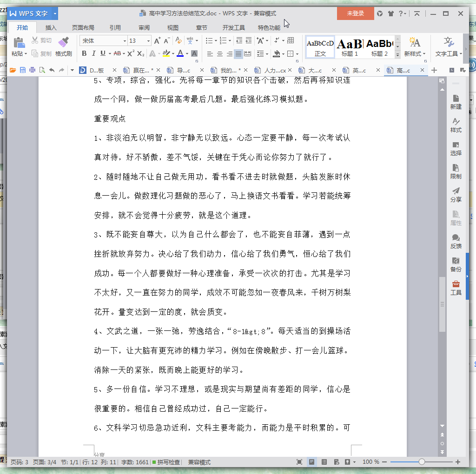476x474 pixels.
Task: Open the bullet list dropdown arrow
Action: [216, 41]
